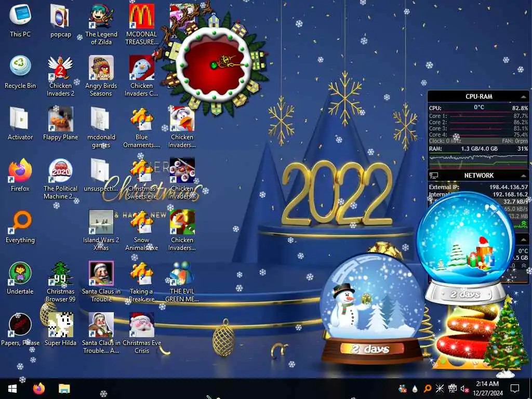Screen dimensions: 532x399
Task: Click the snowflake tray icon
Action: 440,389
